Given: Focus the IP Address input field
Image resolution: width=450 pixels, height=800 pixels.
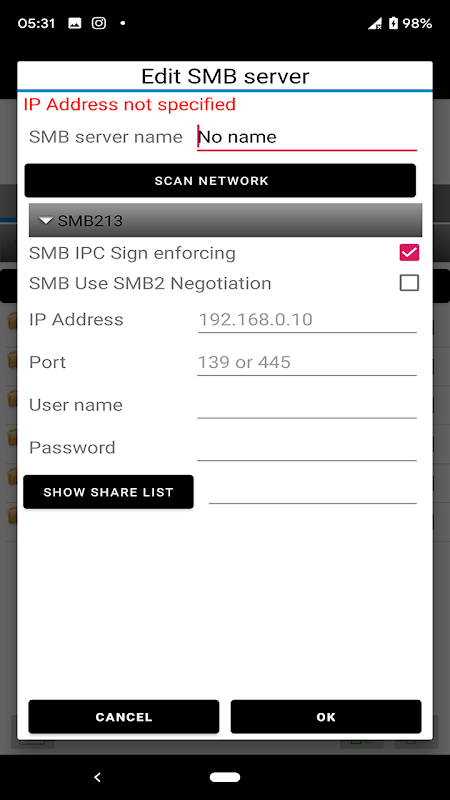Looking at the screenshot, I should click(307, 320).
